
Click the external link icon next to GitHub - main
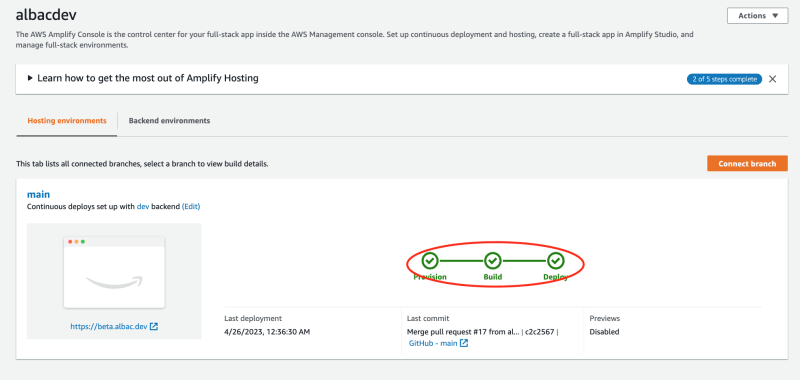pos(464,343)
